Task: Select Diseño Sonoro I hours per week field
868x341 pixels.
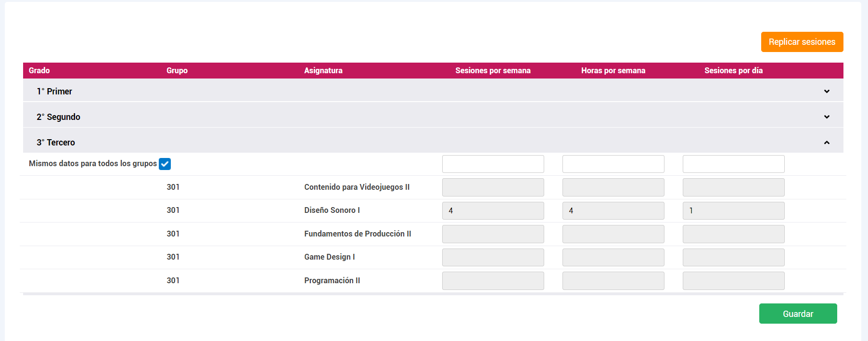Action: pos(613,211)
